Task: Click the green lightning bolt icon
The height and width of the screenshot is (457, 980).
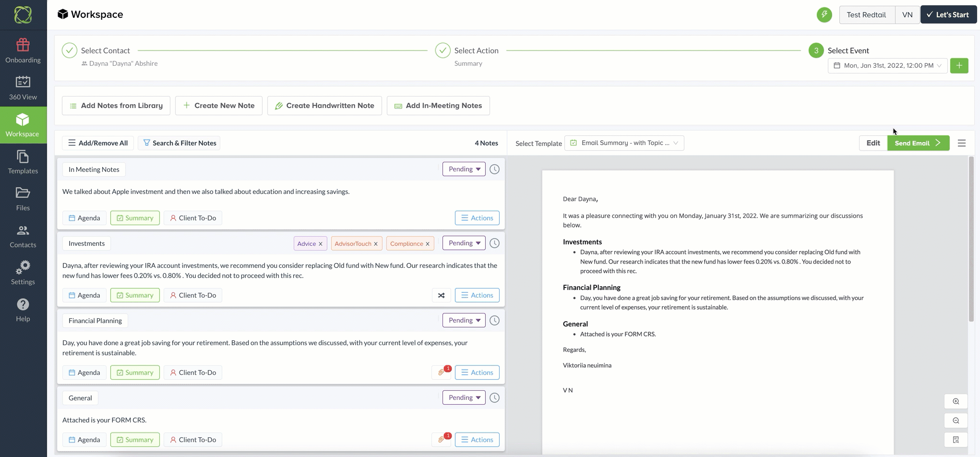Action: click(824, 14)
